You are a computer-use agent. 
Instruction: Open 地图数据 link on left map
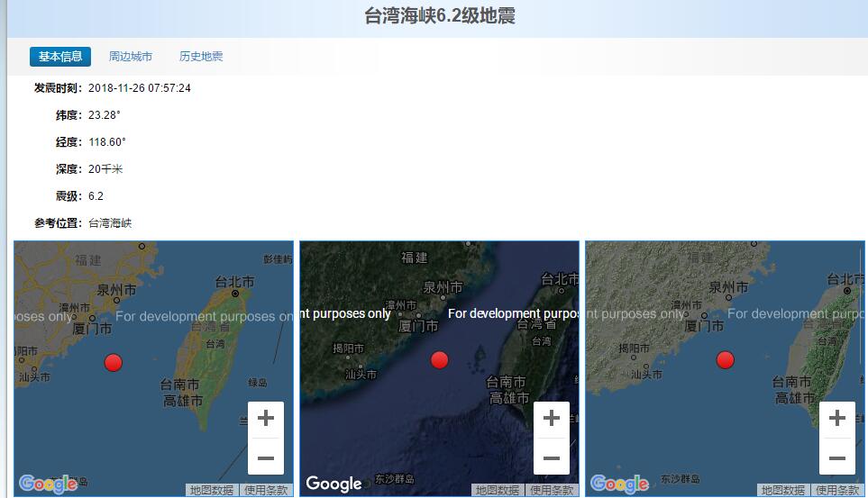[x=212, y=490]
